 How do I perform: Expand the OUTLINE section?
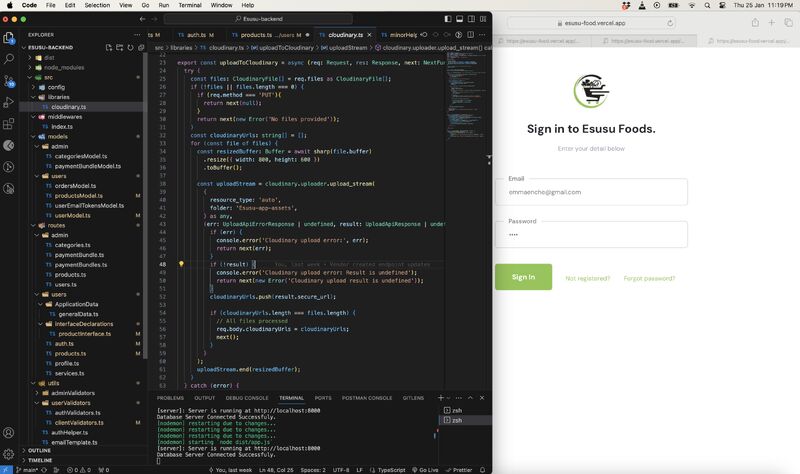click(39, 451)
